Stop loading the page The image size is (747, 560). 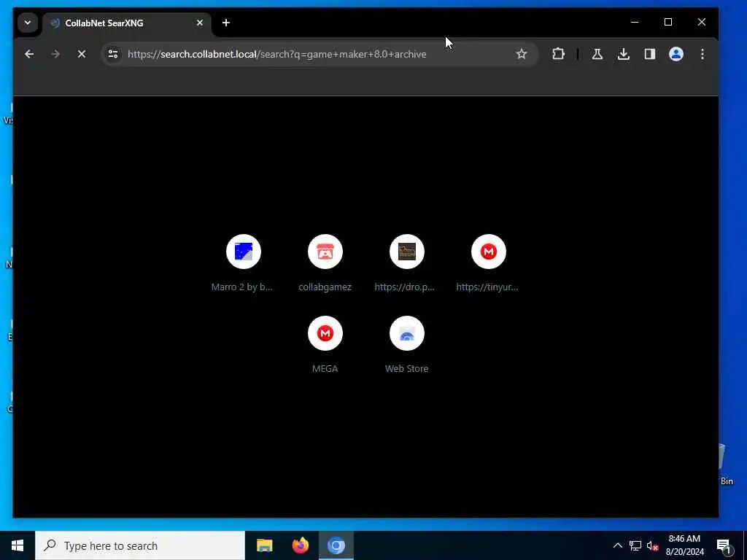(82, 54)
